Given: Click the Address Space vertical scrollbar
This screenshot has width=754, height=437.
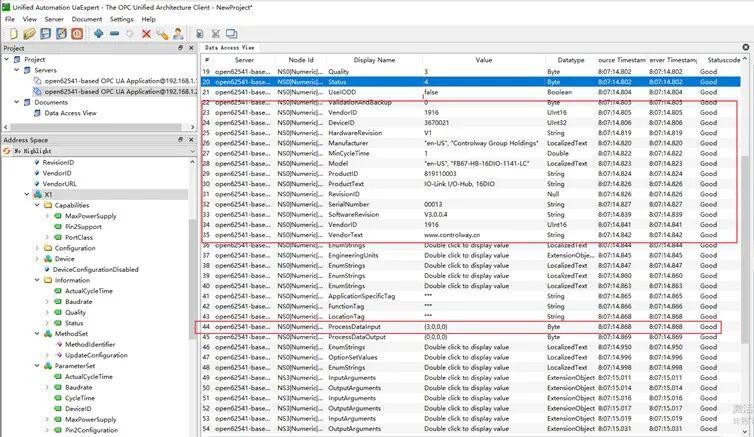Looking at the screenshot, I should pyautogui.click(x=193, y=279).
